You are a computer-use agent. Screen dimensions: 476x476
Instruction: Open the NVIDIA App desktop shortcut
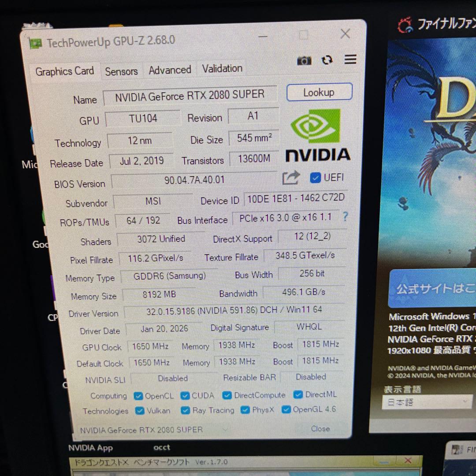(90, 448)
